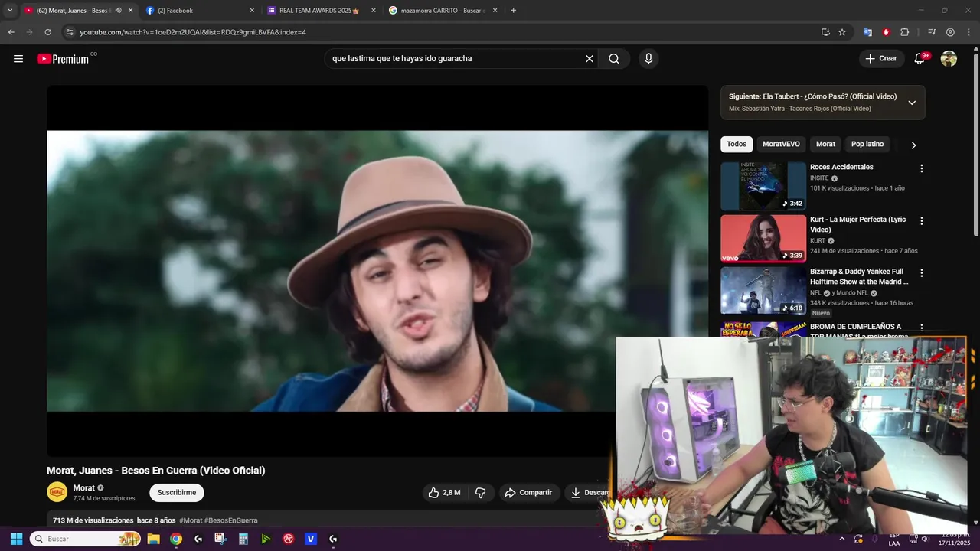Open Bizarrap Daddy Yankee Halftime Show thumbnail
This screenshot has width=980, height=551.
[763, 291]
